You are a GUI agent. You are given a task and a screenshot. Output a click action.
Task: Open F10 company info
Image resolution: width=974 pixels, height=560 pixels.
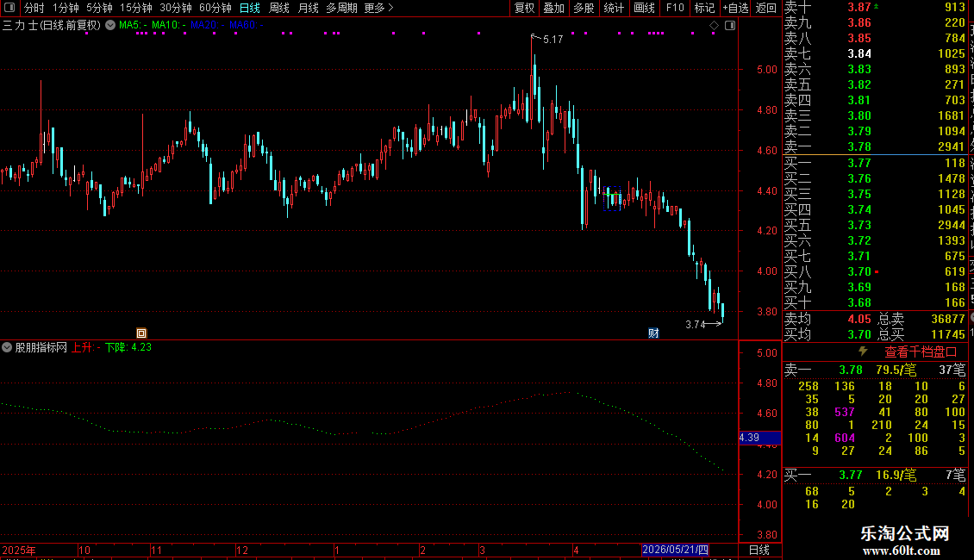[675, 8]
